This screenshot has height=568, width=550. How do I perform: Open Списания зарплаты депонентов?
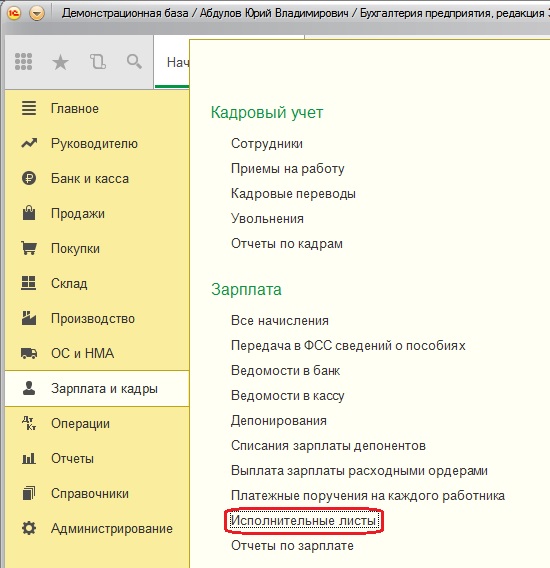coord(328,446)
